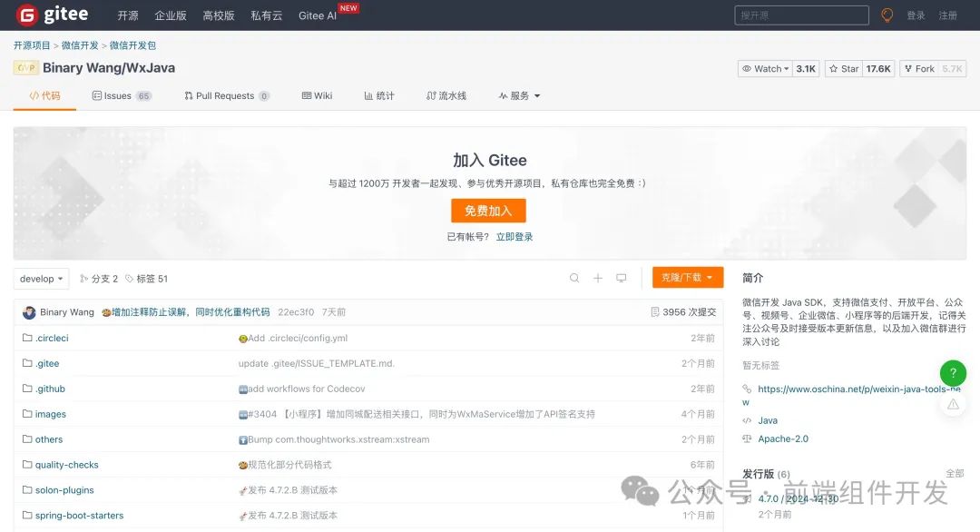Screen dimensions: 980x532
Task: Open the develop branch selector
Action: tap(41, 279)
